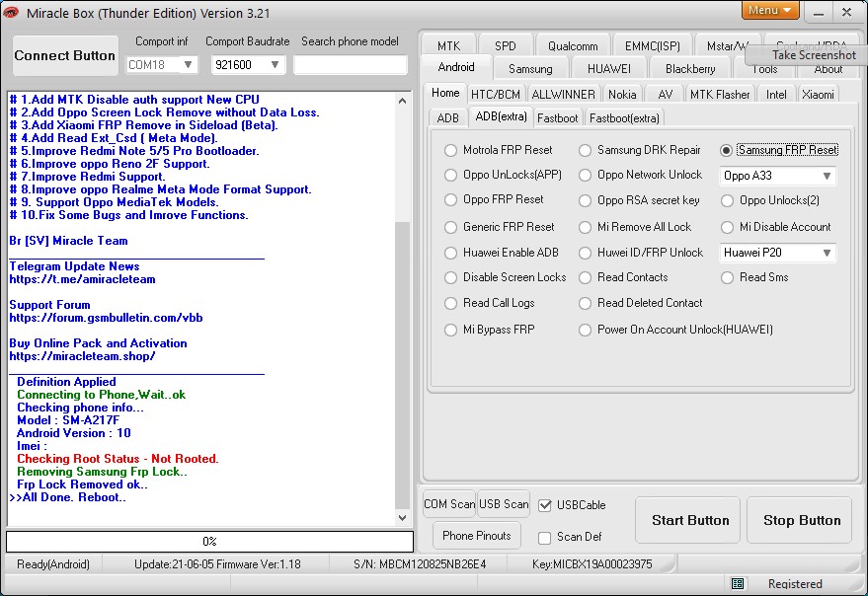Select Huawei Enable ADB option
Viewport: 868px width, 596px height.
click(x=502, y=253)
